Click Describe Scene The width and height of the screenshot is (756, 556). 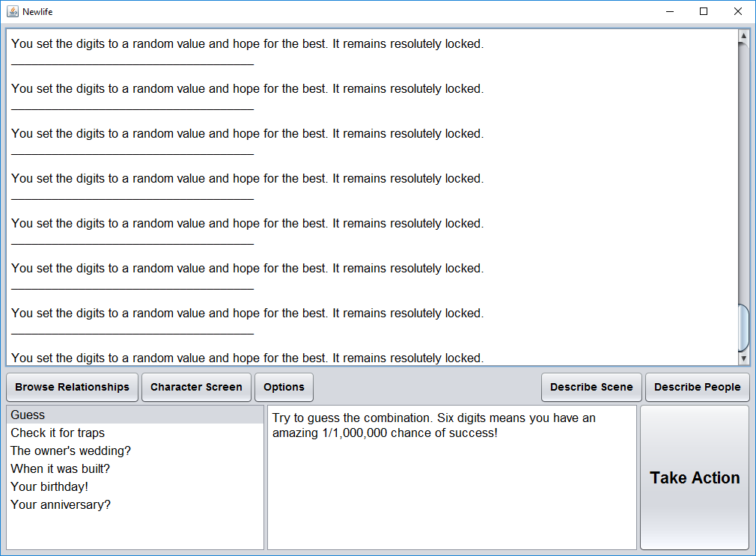(x=591, y=387)
